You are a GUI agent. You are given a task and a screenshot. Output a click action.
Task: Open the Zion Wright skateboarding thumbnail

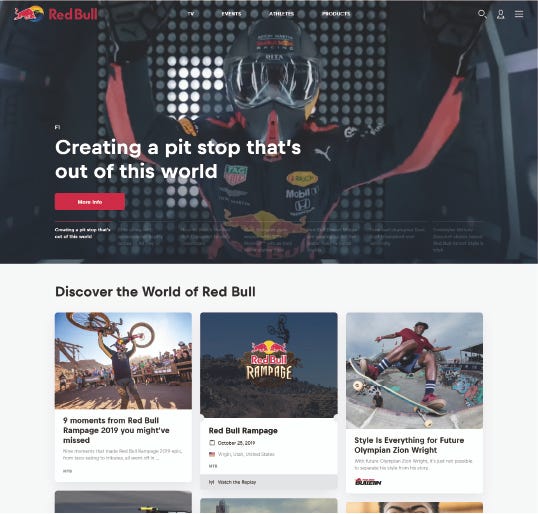[414, 370]
